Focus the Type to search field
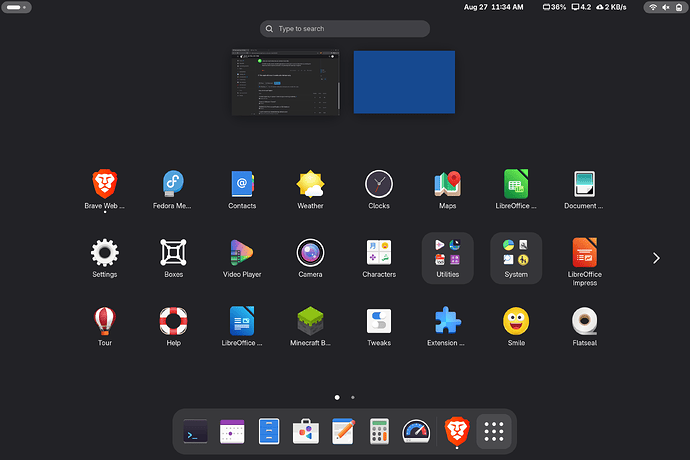Image resolution: width=690 pixels, height=460 pixels. (x=345, y=29)
